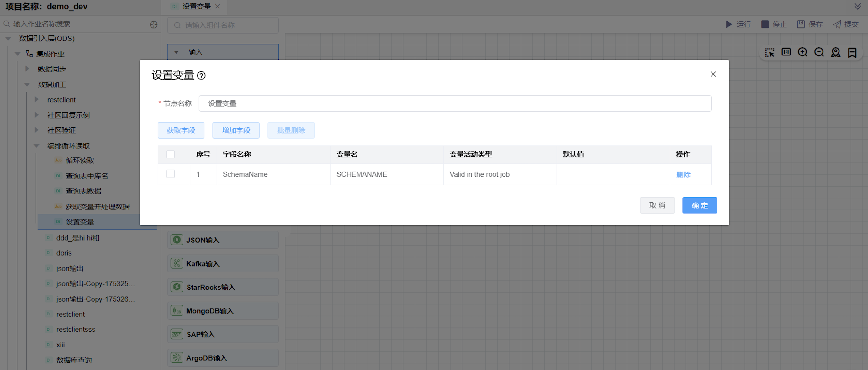Check the select-all checkbox in table header
Screen dimensions: 868x370
[171, 154]
